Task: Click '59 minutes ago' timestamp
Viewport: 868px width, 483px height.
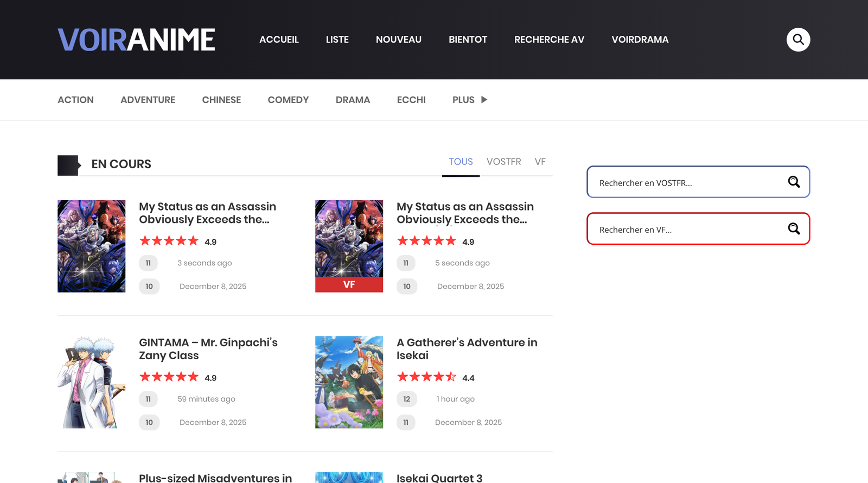Action: 206,399
